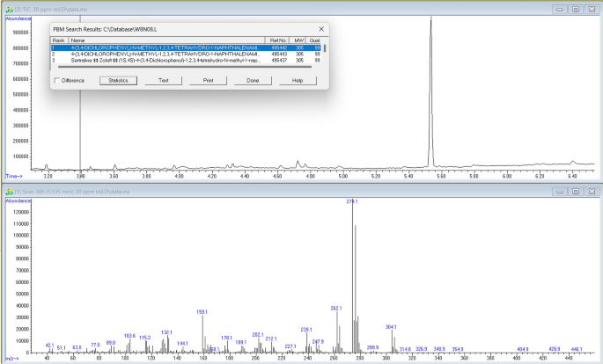This screenshot has width=603, height=364.
Task: Minimize the TIC chromatogram window
Action: pyautogui.click(x=560, y=9)
